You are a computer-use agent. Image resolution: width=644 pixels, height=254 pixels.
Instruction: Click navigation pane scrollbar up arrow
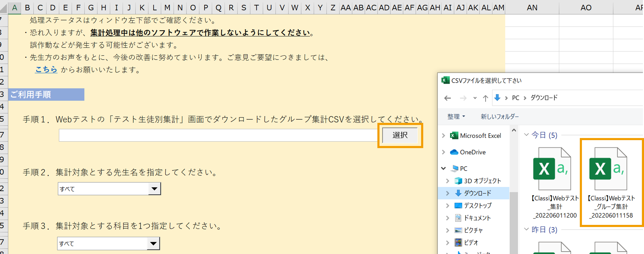[514, 130]
